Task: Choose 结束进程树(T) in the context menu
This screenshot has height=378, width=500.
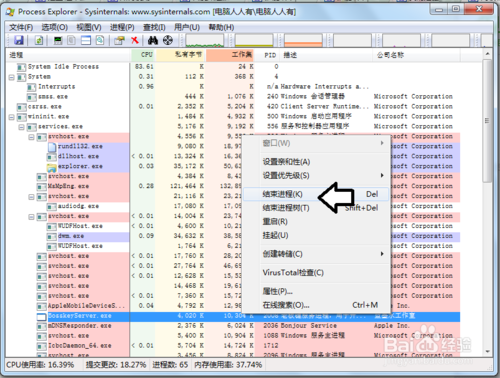Action: tap(316, 208)
